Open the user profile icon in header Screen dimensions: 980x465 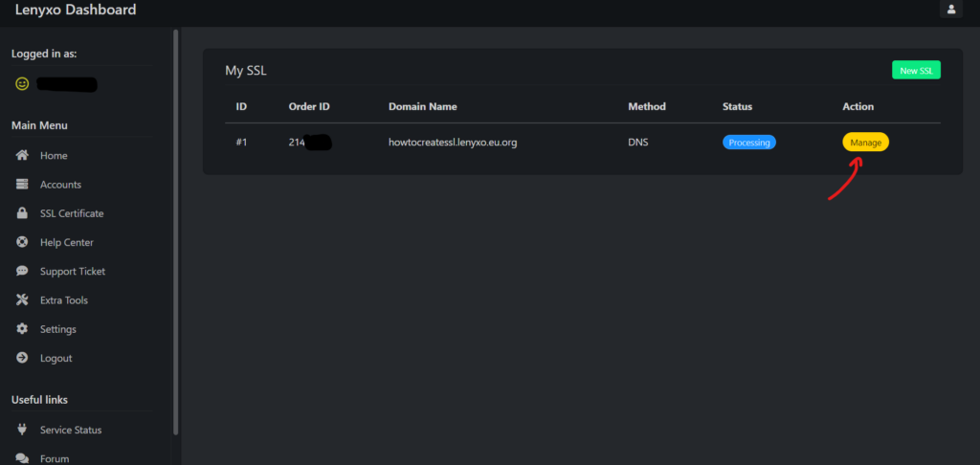(x=950, y=10)
